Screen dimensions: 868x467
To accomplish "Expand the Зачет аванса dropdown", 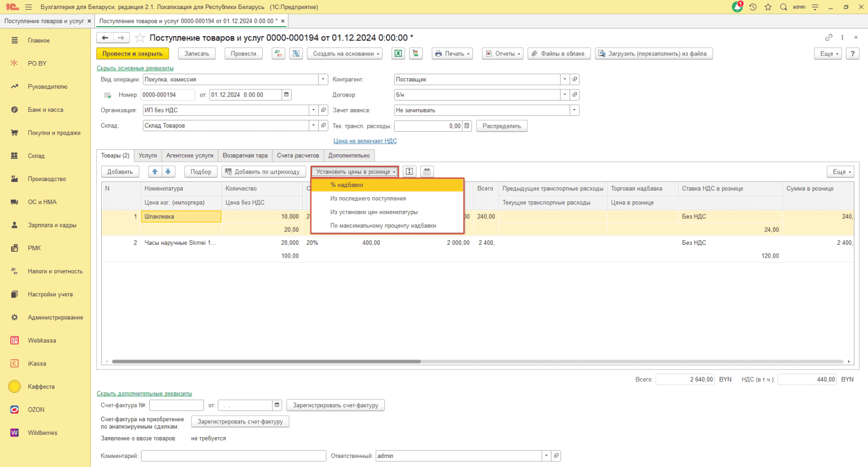I will tap(575, 110).
